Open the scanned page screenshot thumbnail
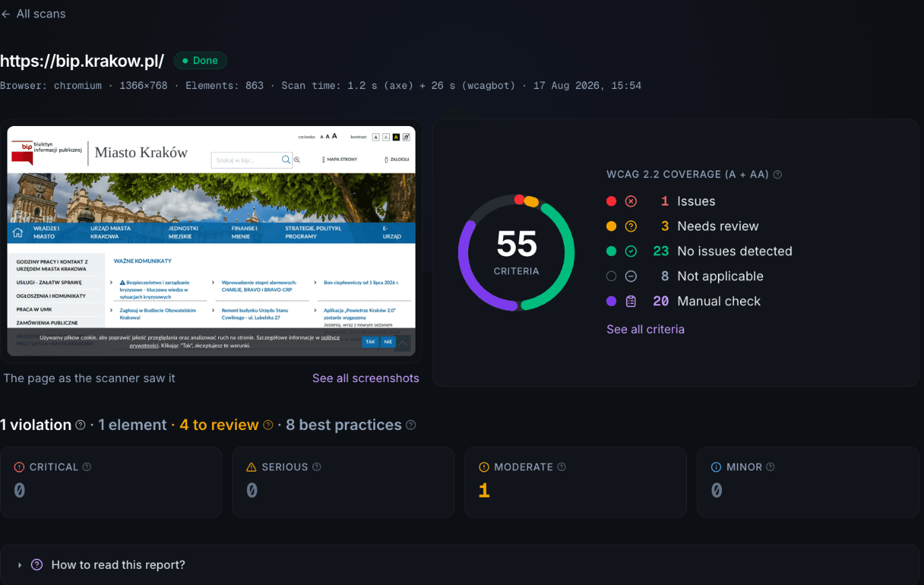The image size is (924, 585). tap(211, 241)
